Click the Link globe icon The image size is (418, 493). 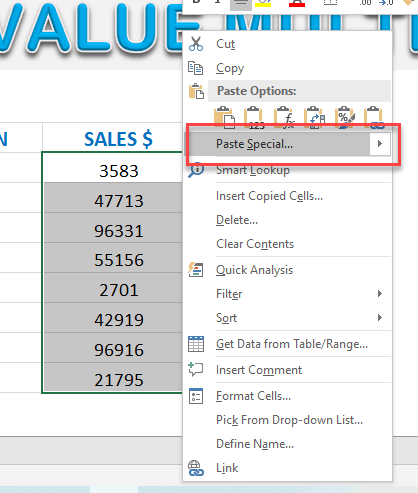pos(196,468)
